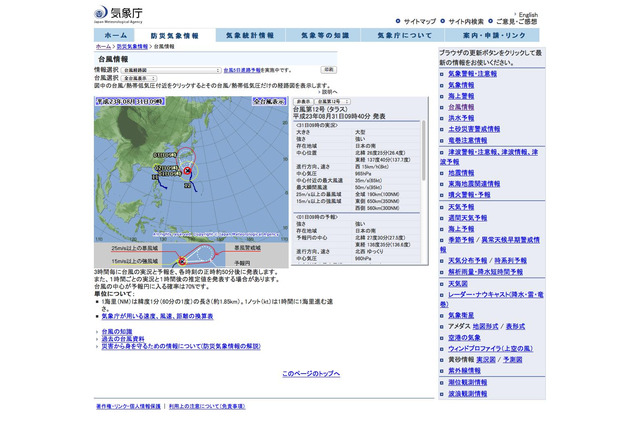The height and width of the screenshot is (426, 640).
Task: Open 紫外線情報 in the sidebar
Action: [x=464, y=371]
